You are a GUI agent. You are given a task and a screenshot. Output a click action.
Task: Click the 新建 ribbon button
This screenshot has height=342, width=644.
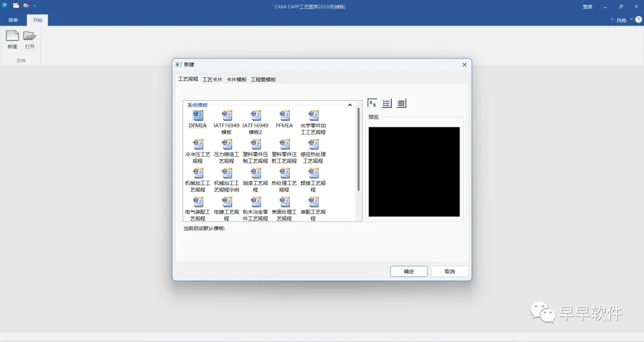pyautogui.click(x=13, y=40)
